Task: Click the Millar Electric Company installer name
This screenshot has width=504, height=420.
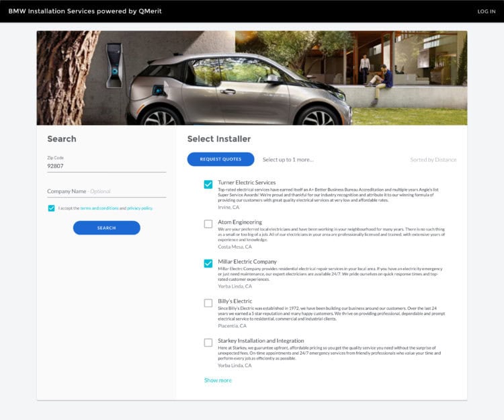Action: pyautogui.click(x=247, y=261)
